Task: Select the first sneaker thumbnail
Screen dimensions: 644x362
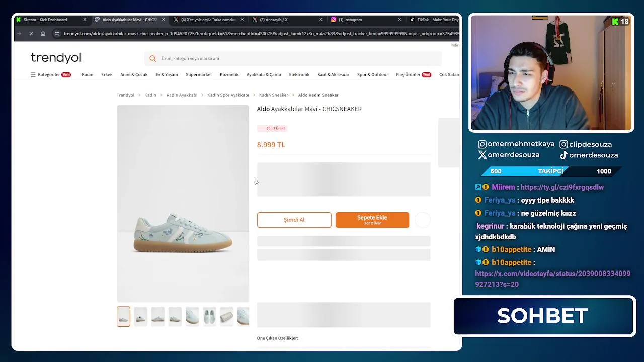Action: click(123, 316)
